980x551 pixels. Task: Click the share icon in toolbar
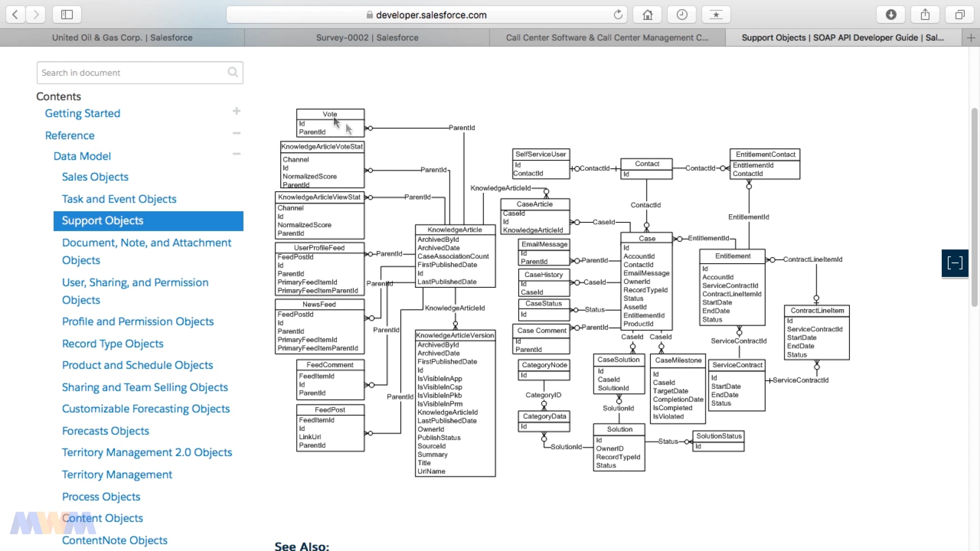click(x=925, y=15)
